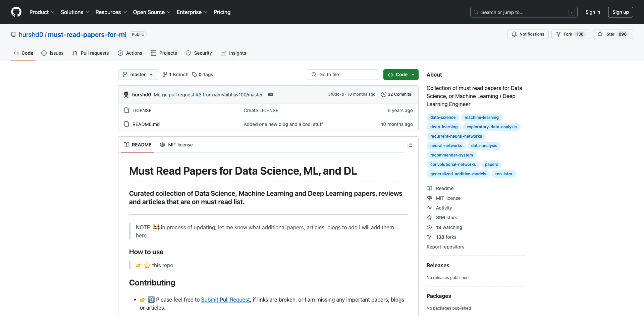This screenshot has width=644, height=316.
Task: Open hurshd0 owner profile link
Action: click(31, 35)
